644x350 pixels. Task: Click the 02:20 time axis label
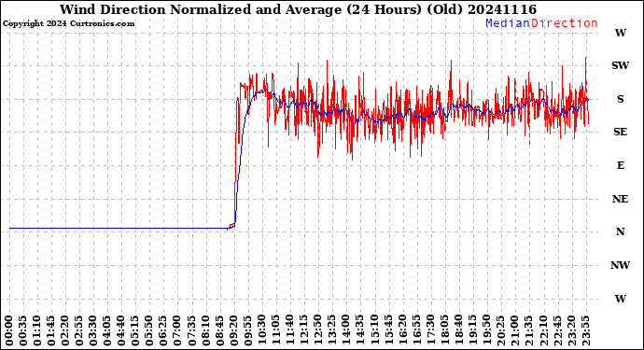65,330
